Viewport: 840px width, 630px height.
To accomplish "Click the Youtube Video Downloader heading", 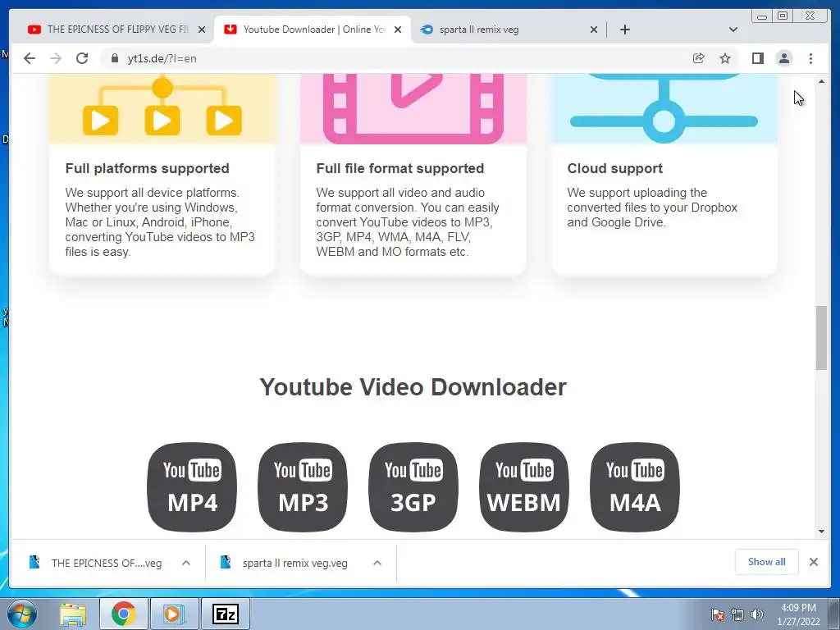I will pyautogui.click(x=413, y=387).
